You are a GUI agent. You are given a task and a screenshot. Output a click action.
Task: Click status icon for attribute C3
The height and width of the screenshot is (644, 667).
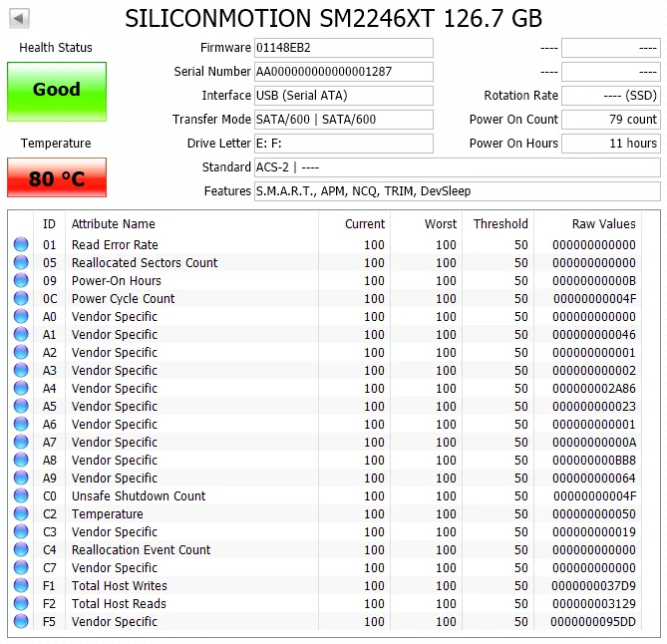[x=21, y=531]
